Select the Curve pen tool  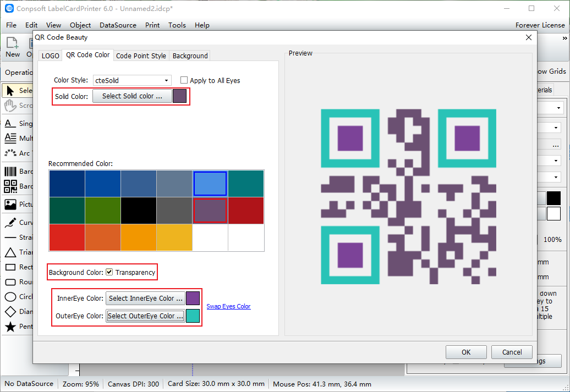tap(18, 222)
